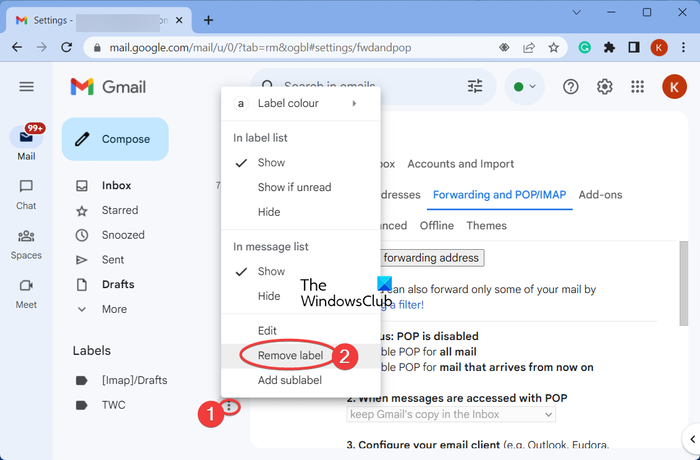Open the Gmail main menu hamburger icon

(26, 87)
